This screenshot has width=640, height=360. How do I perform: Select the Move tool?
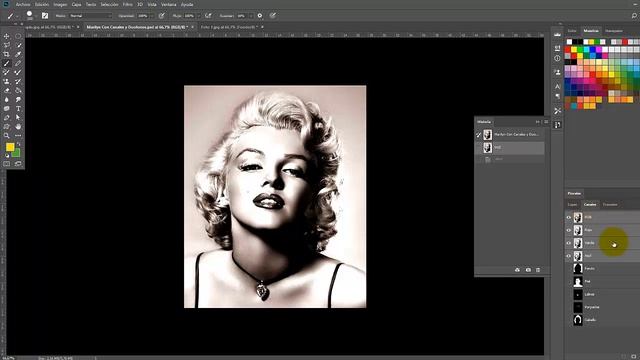tap(7, 36)
